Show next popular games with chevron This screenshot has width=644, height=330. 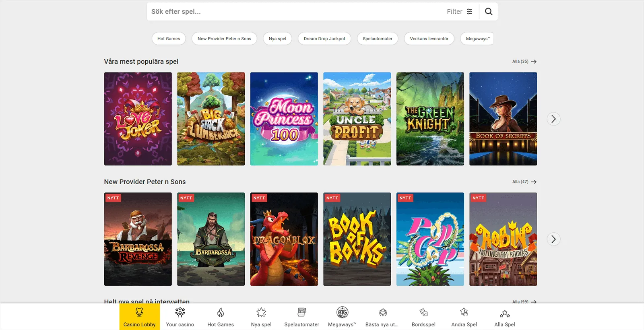(x=553, y=119)
